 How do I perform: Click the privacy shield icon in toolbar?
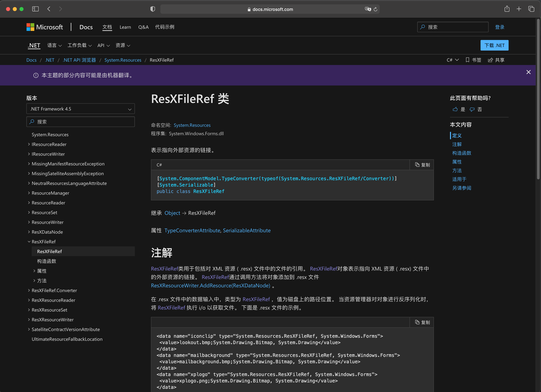tap(153, 9)
